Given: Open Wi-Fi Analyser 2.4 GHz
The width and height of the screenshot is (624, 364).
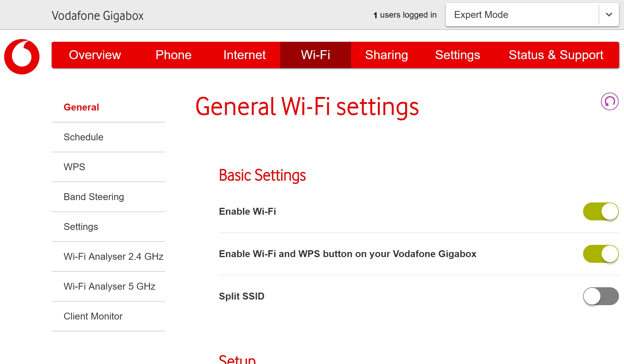Looking at the screenshot, I should click(x=113, y=257).
